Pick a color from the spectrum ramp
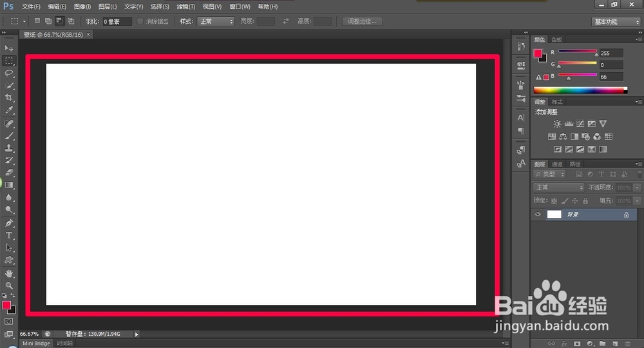Screen dimensions: 644x348 pos(580,90)
